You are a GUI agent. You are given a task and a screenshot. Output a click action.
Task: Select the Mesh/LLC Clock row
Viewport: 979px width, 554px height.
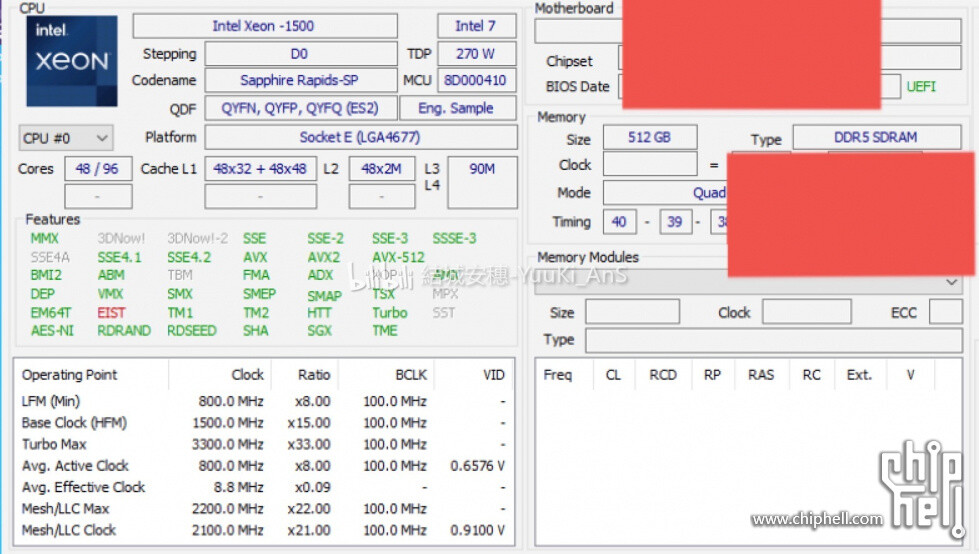(x=263, y=530)
